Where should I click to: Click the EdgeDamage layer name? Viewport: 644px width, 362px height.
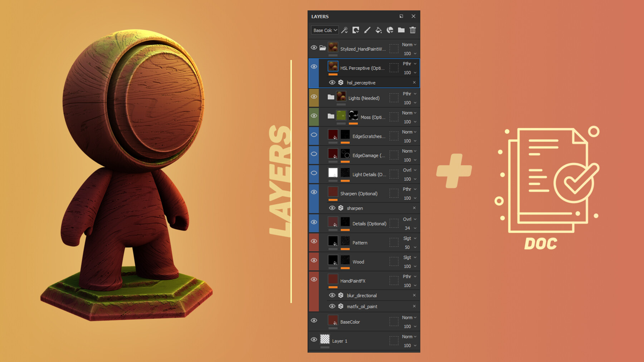click(369, 155)
